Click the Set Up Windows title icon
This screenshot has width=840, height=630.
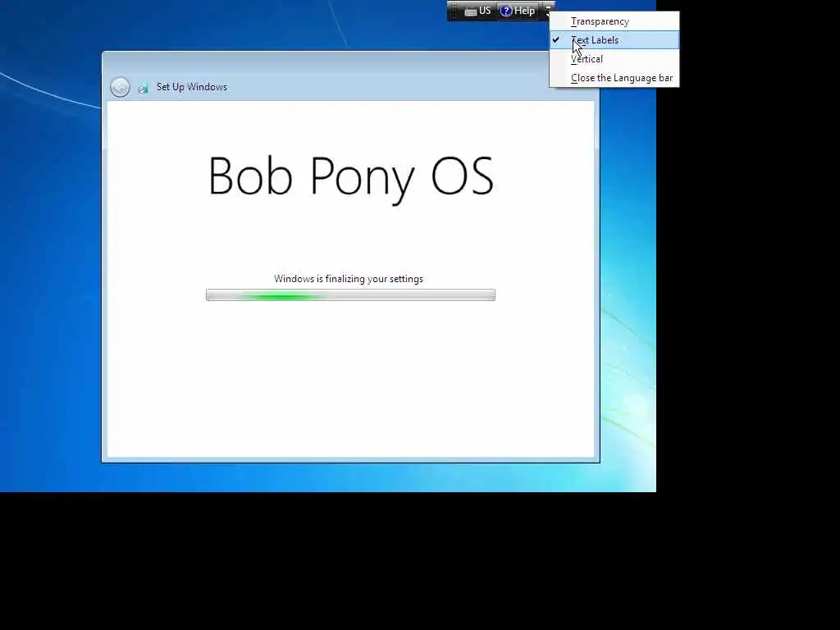pyautogui.click(x=143, y=89)
